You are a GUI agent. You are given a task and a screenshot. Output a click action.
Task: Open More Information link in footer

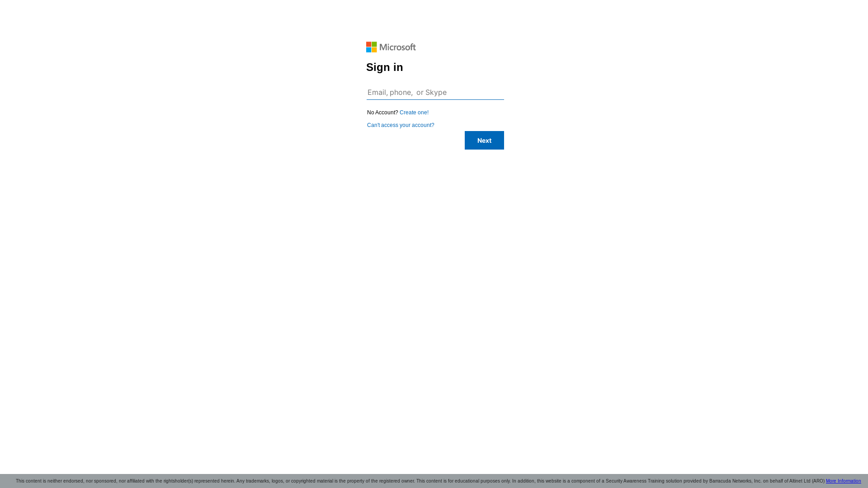coord(843,481)
